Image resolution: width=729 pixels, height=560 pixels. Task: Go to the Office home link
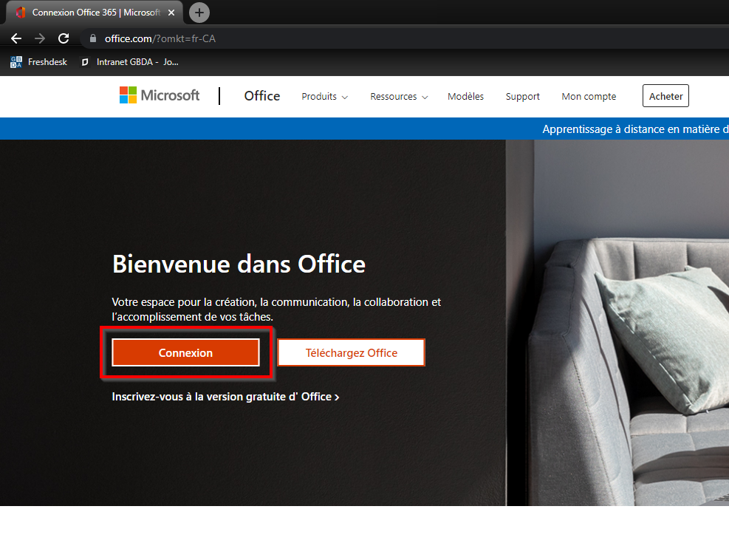[262, 96]
